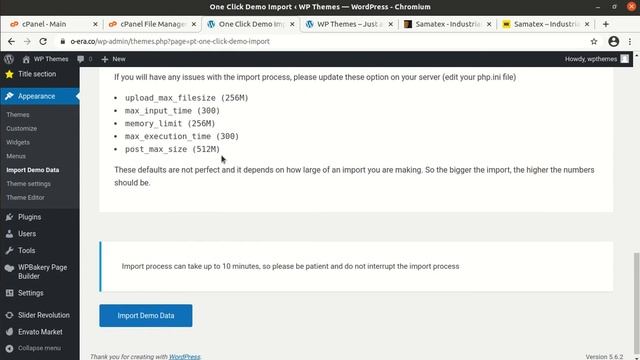This screenshot has height=360, width=640.
Task: Minimize the Chromium window
Action: click(598, 7)
